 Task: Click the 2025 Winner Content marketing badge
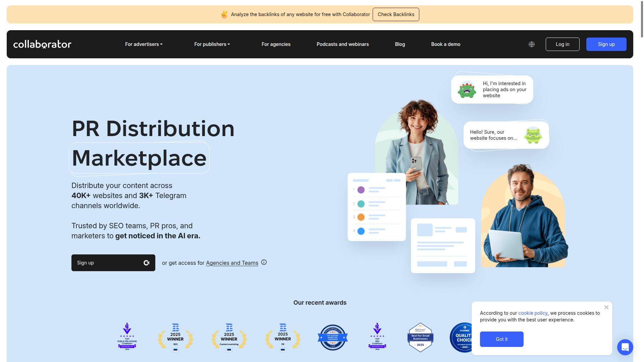click(x=229, y=338)
